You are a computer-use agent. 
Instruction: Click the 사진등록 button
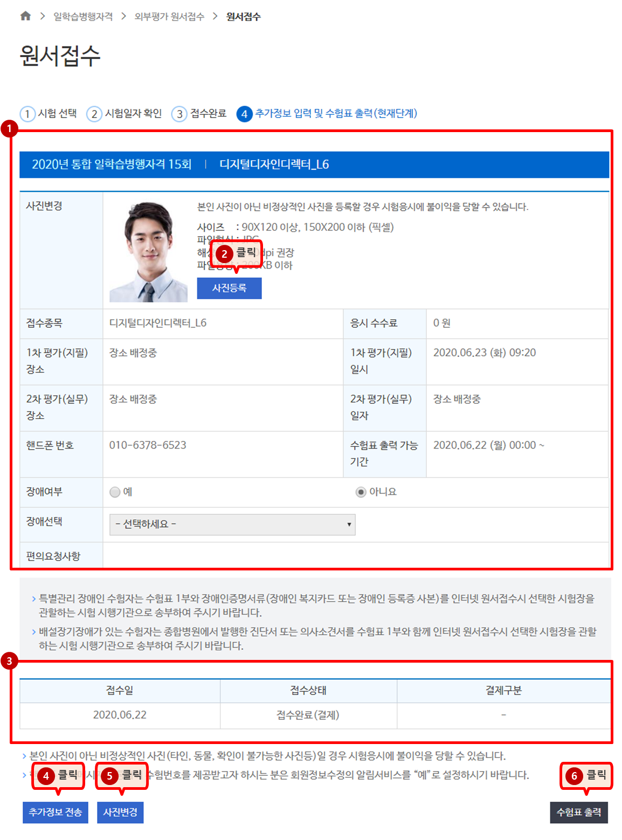tap(229, 288)
